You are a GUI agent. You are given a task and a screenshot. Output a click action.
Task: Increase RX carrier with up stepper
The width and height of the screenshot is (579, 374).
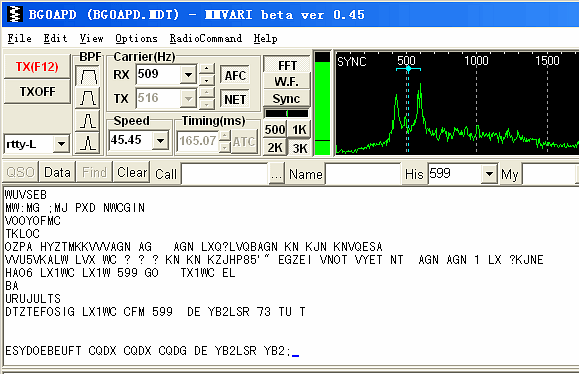tap(207, 69)
